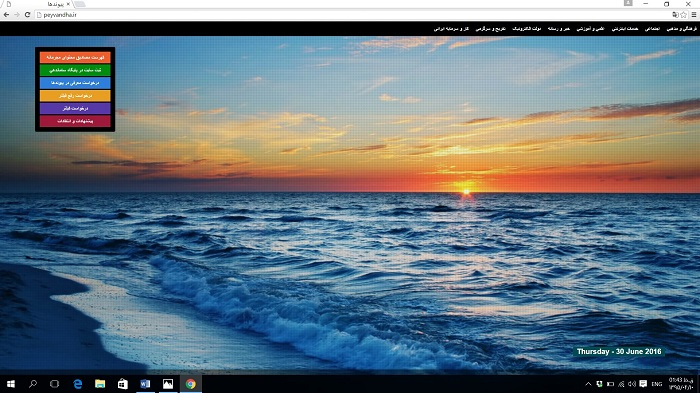Go back using the browser back arrow

click(6, 15)
